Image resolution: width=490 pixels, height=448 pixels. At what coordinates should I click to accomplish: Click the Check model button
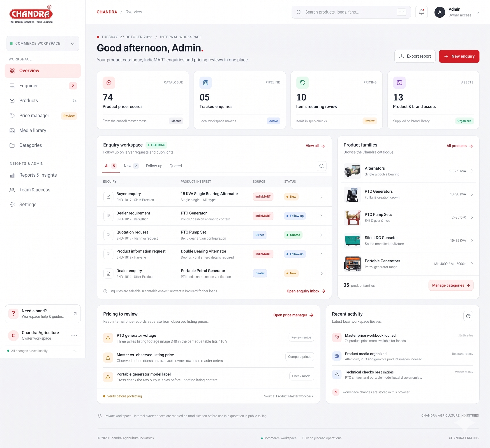coord(301,376)
